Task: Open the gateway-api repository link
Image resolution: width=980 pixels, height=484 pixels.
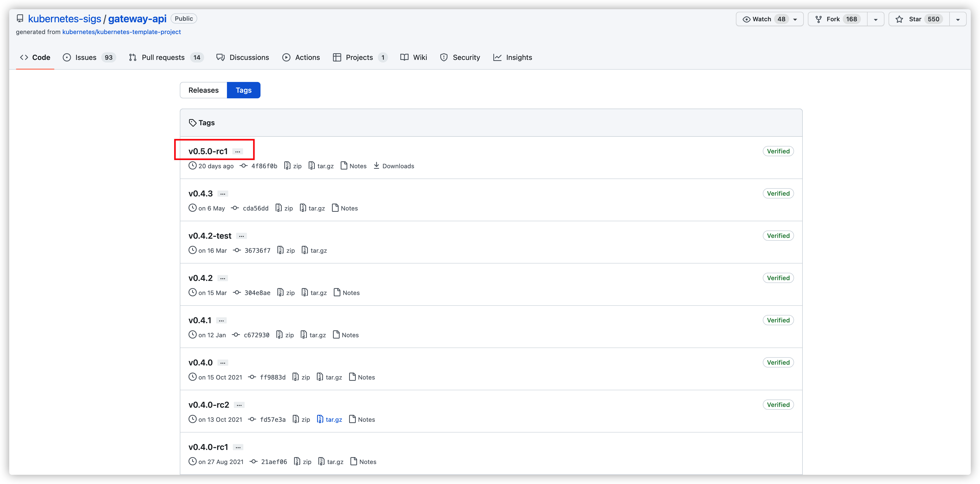Action: point(137,19)
